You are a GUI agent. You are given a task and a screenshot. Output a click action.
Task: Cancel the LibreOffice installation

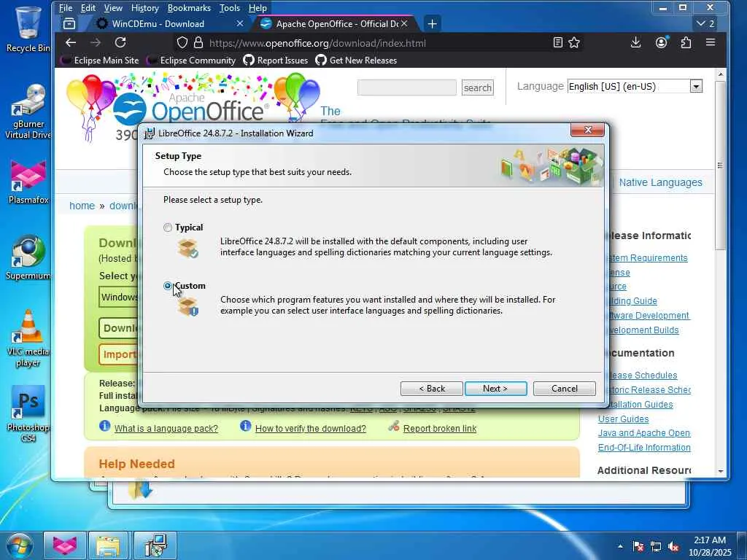564,389
